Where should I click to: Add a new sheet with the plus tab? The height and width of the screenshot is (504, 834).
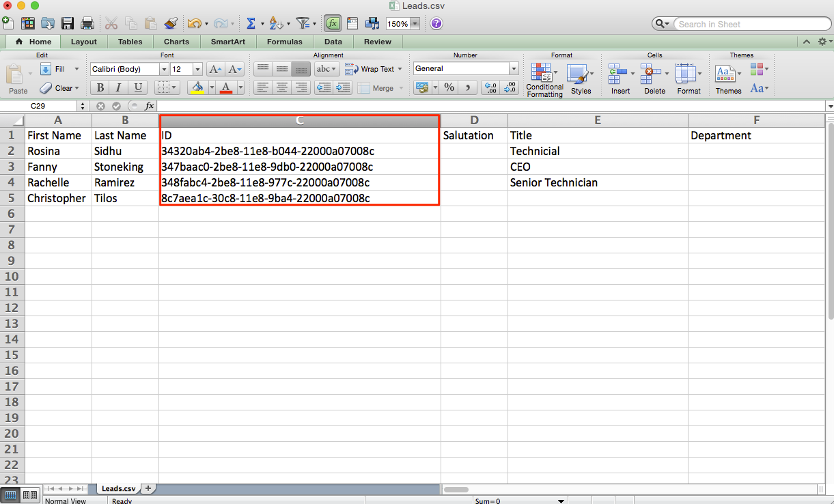point(149,488)
